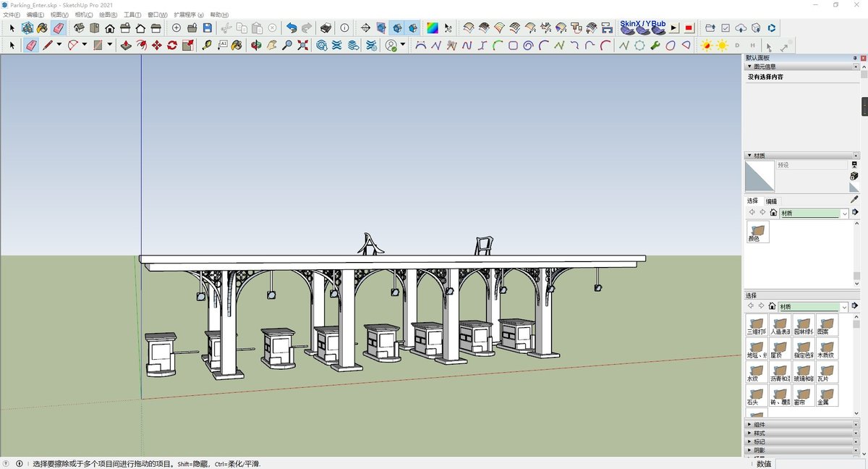The image size is (868, 469).
Task: Open the 相机 menu
Action: point(83,14)
